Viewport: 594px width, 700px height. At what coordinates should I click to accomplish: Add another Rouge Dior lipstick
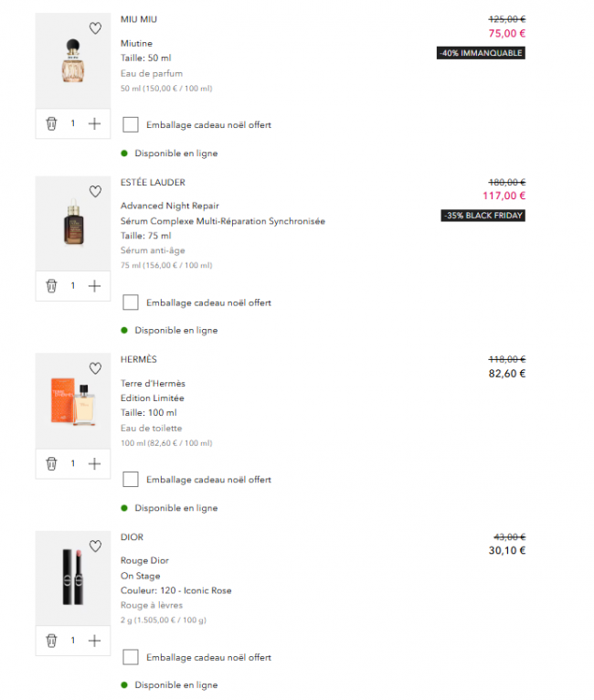pos(94,641)
